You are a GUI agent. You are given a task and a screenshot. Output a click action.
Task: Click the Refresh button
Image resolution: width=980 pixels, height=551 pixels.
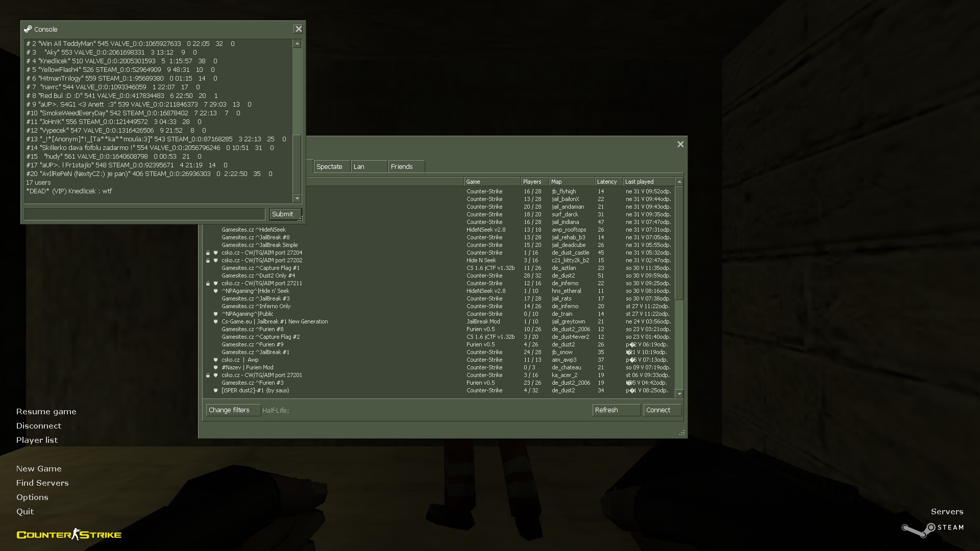[617, 410]
